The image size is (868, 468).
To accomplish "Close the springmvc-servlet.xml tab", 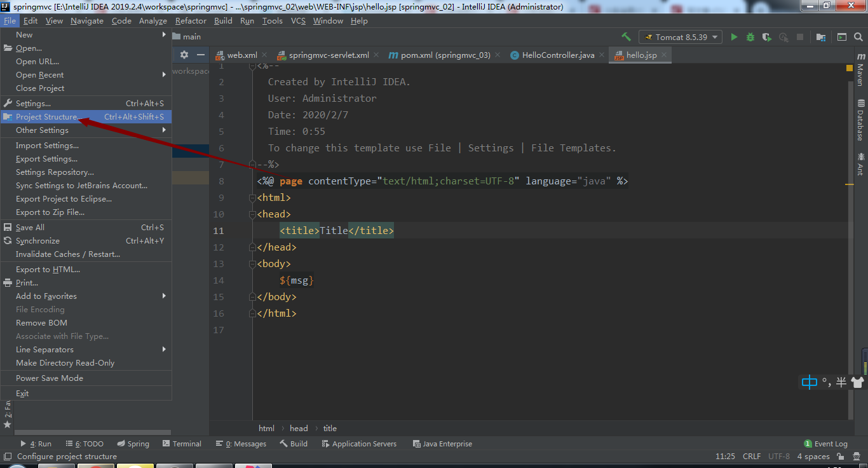I will (x=376, y=55).
